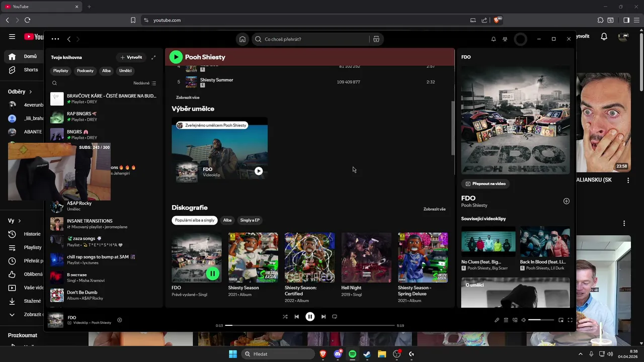Click Zobrazit více under tracks
644x362 pixels.
(188, 98)
